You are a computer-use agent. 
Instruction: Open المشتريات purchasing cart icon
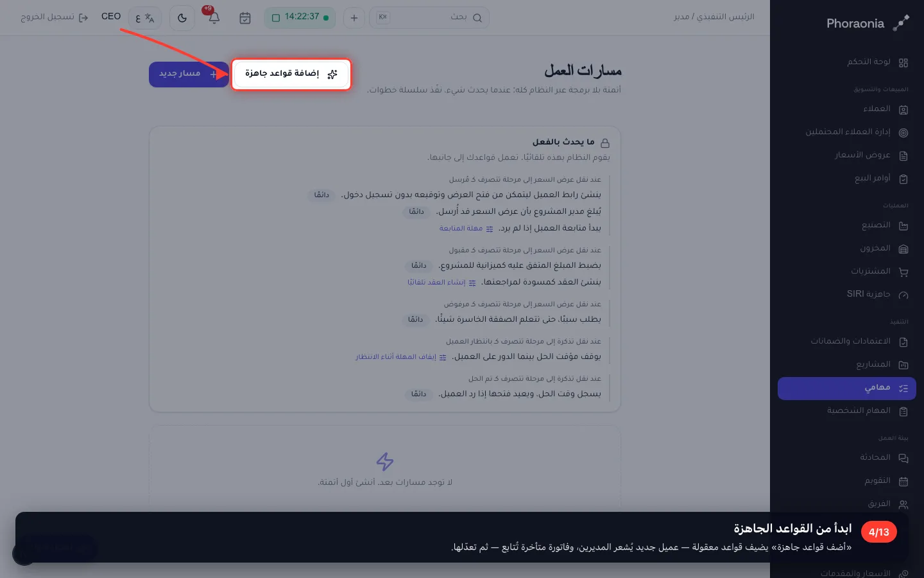click(x=903, y=272)
